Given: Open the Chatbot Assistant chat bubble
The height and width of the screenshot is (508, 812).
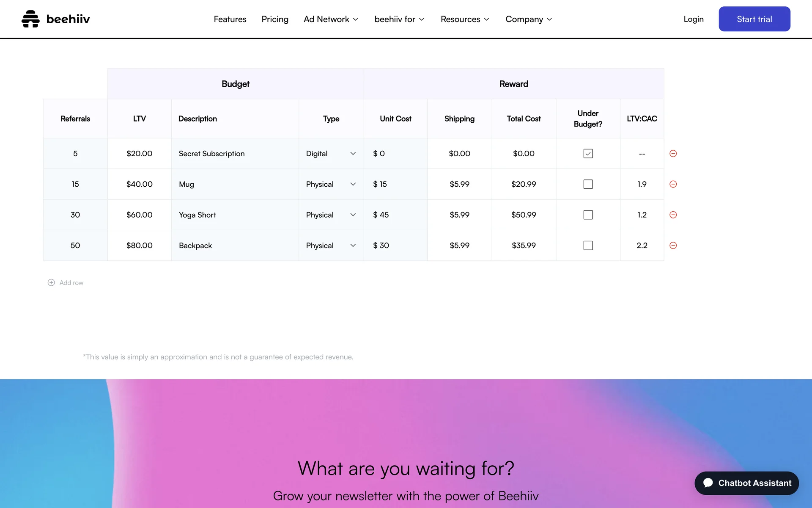Looking at the screenshot, I should (x=746, y=483).
